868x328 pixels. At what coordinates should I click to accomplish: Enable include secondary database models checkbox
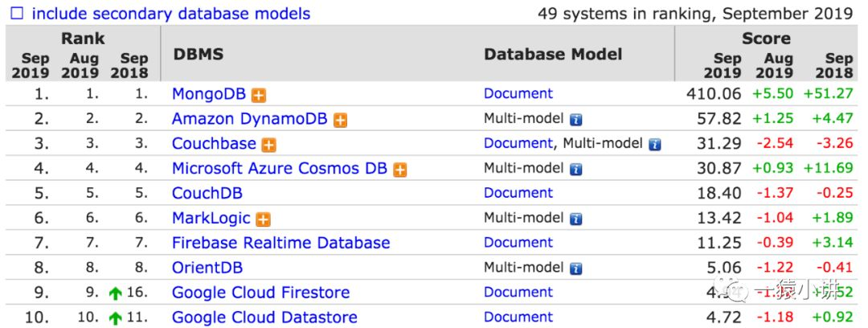[17, 14]
